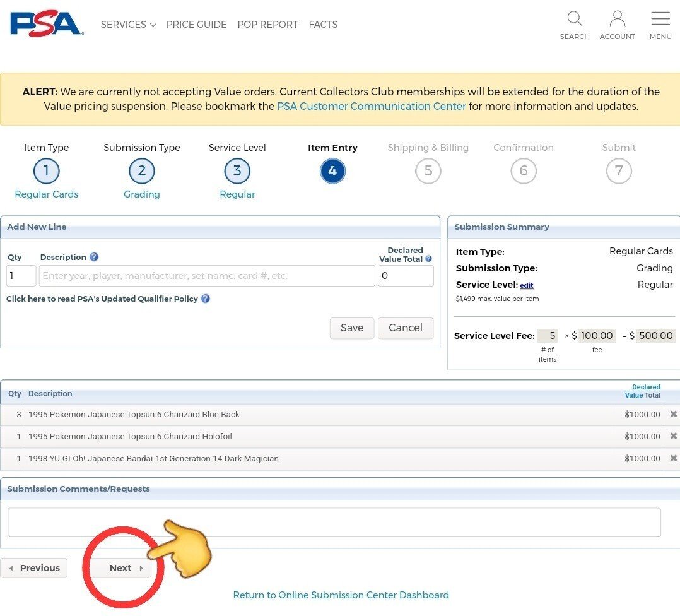The height and width of the screenshot is (616, 680).
Task: Proceed with the Next button
Action: coord(121,568)
